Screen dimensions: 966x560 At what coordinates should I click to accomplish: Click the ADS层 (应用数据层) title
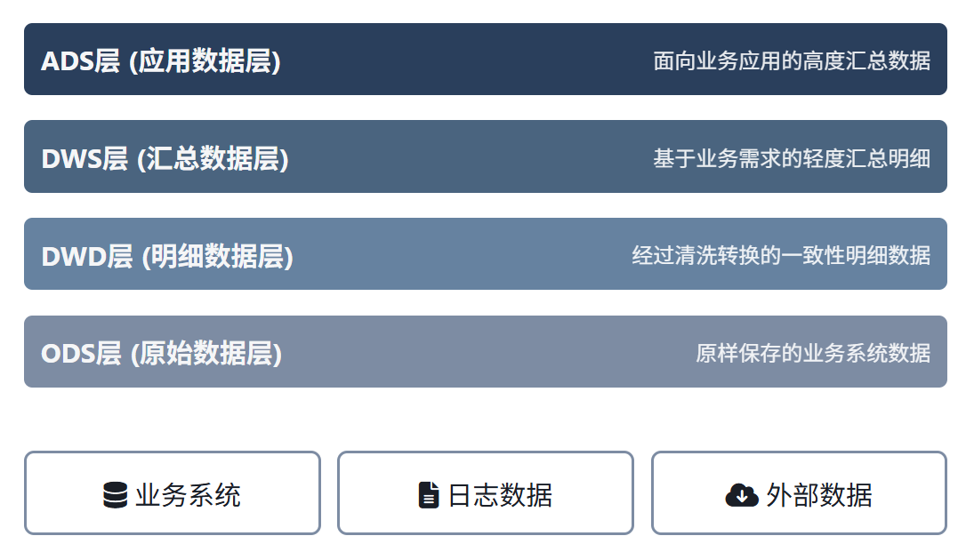coord(161,61)
